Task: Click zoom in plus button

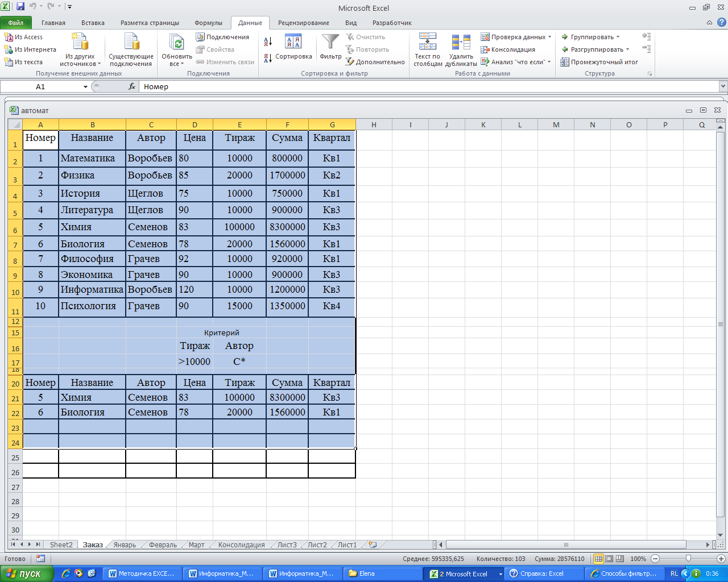Action: click(x=721, y=559)
